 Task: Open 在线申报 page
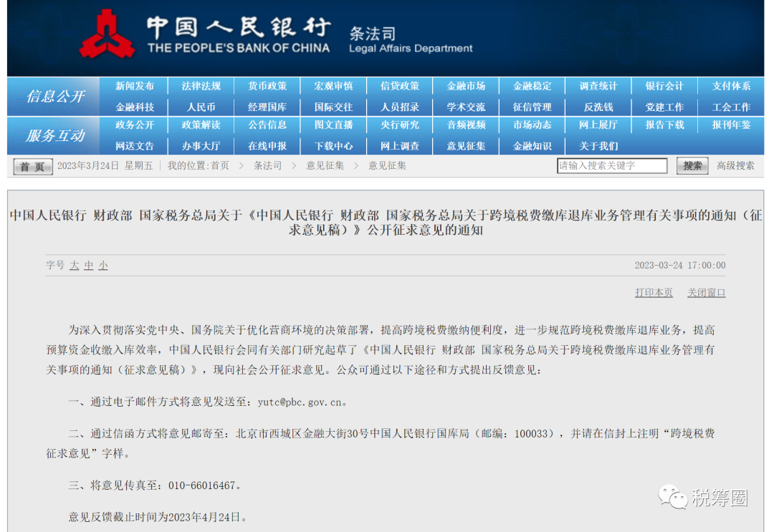pos(267,146)
